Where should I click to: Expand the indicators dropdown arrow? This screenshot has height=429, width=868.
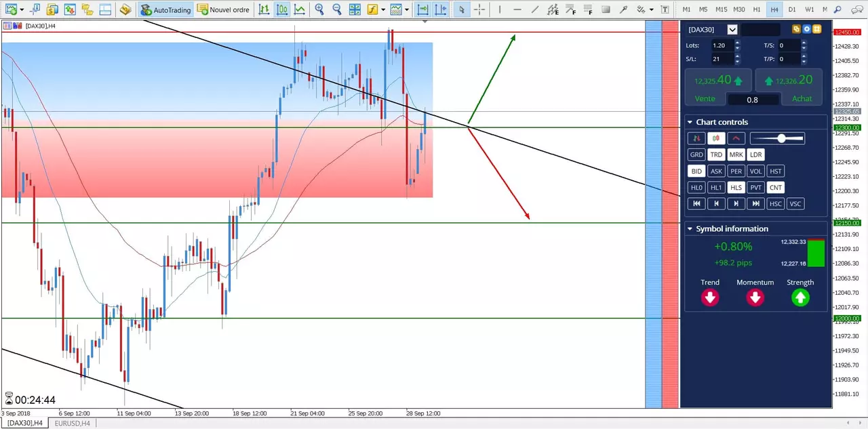(383, 10)
